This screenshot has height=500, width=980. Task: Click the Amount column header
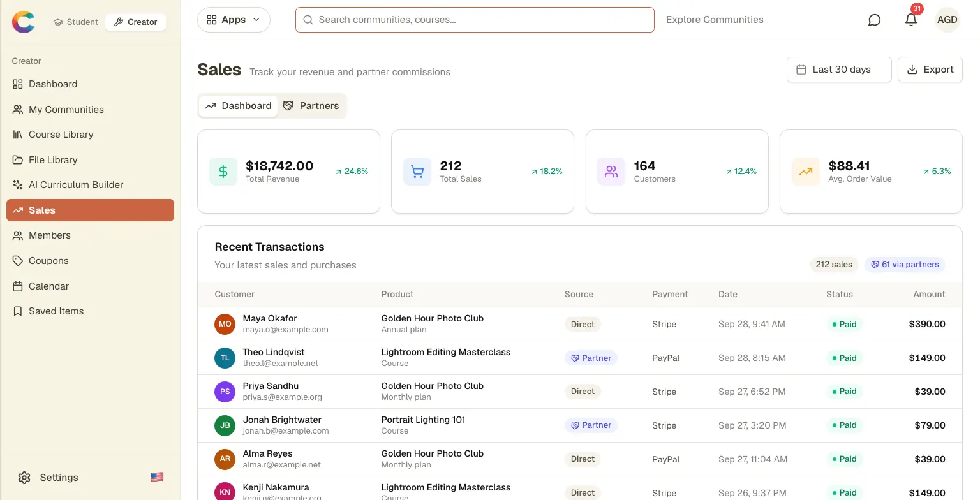pyautogui.click(x=929, y=294)
